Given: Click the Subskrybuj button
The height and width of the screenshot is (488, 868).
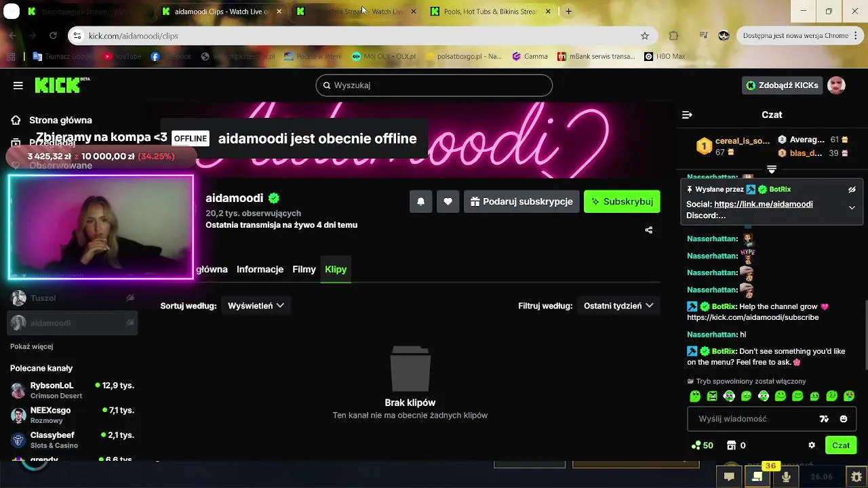Looking at the screenshot, I should (x=622, y=201).
